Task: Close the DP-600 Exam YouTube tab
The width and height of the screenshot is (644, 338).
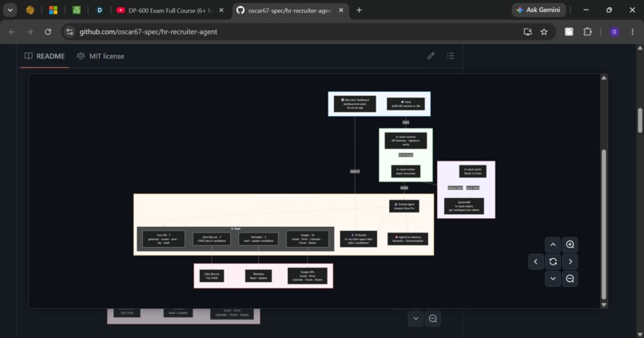Action: [x=221, y=10]
